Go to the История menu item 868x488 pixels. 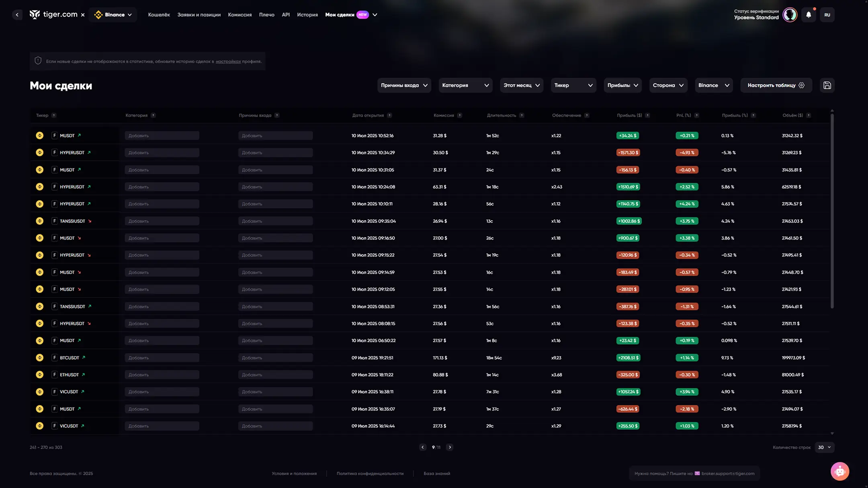[307, 15]
